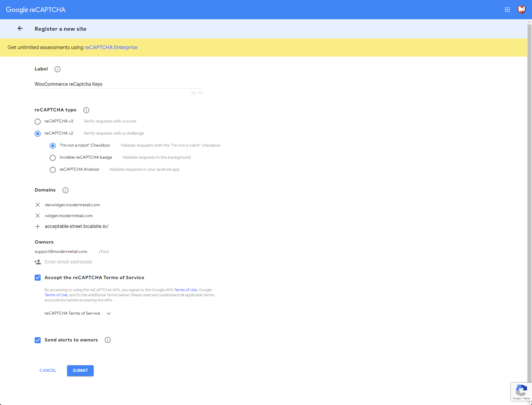Click the "Verify requests with a challenge" description
The width and height of the screenshot is (532, 405).
pos(114,133)
